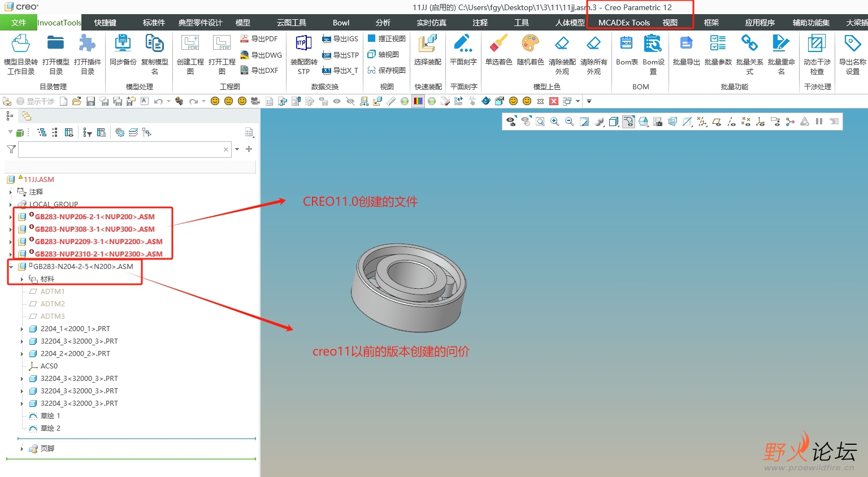Click 保存视图 button
Image resolution: width=868 pixels, height=477 pixels.
(x=387, y=70)
